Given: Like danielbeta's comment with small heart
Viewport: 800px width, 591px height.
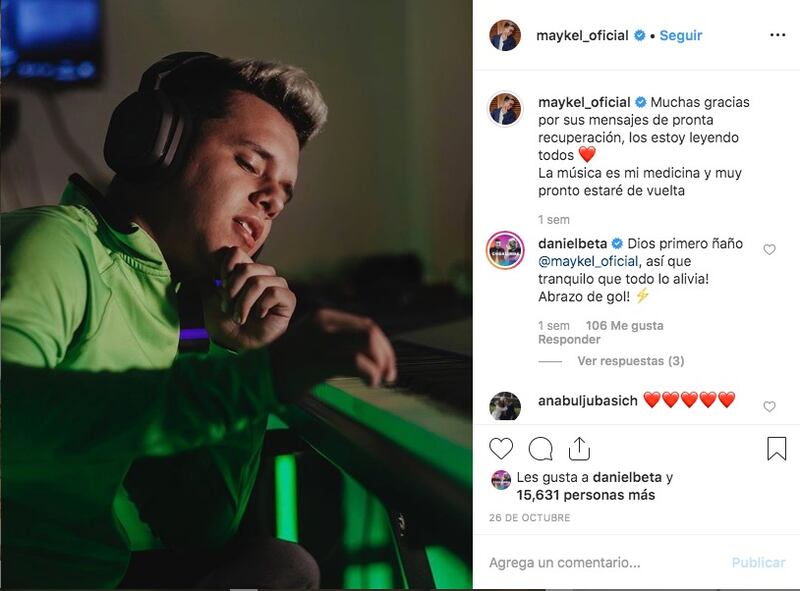Looking at the screenshot, I should (x=769, y=250).
